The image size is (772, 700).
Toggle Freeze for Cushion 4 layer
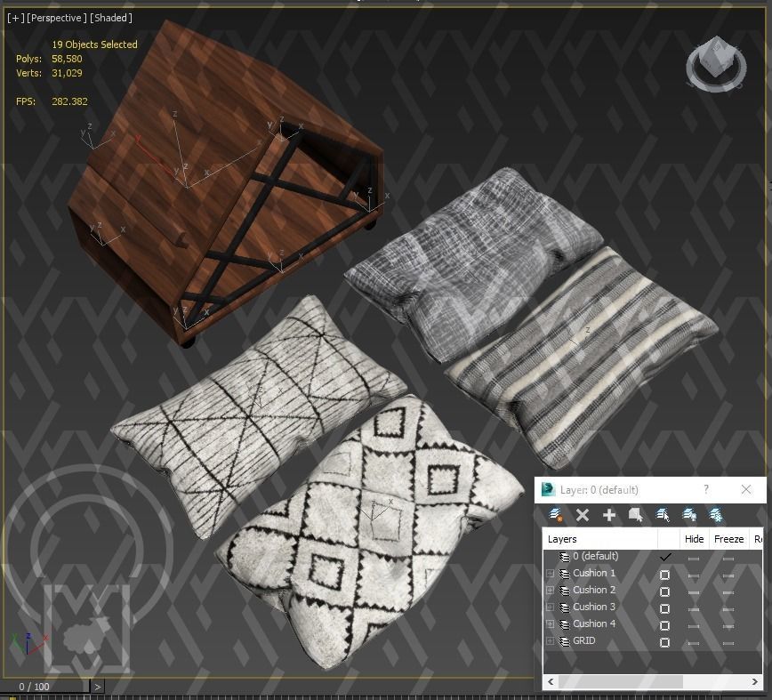tap(728, 626)
